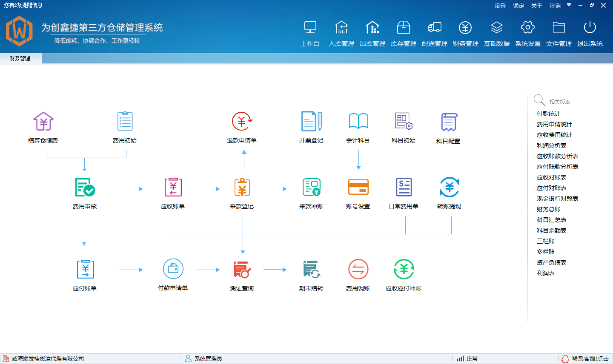Open the 财务总账 report link
Viewport: 613px width, 364px height.
(548, 209)
